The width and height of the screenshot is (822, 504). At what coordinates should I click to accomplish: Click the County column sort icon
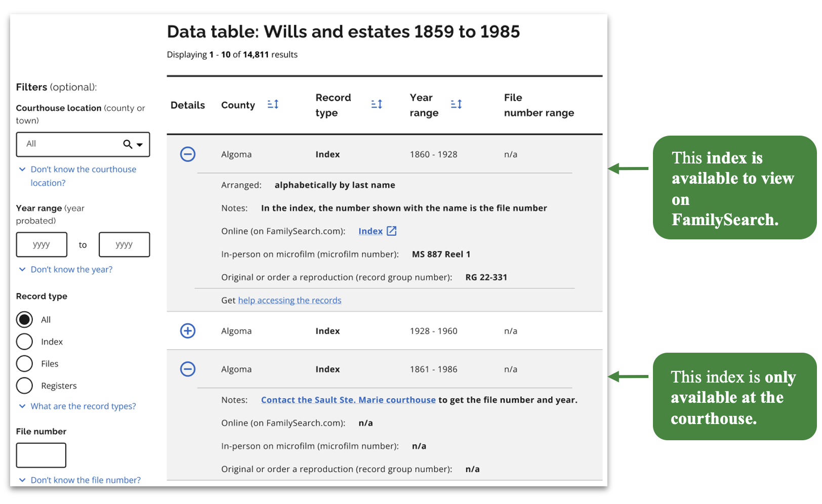tap(273, 104)
